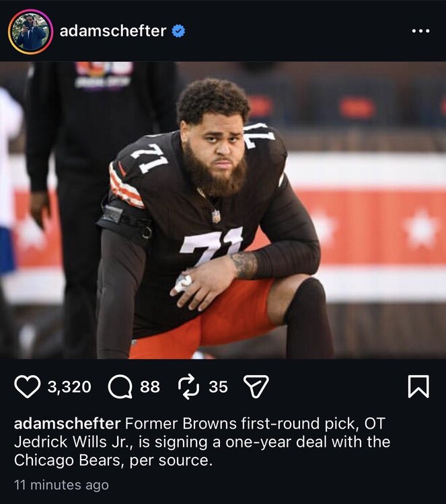This screenshot has width=446, height=504.
Task: View adamschefter's story from the profile picture
Action: [x=30, y=31]
